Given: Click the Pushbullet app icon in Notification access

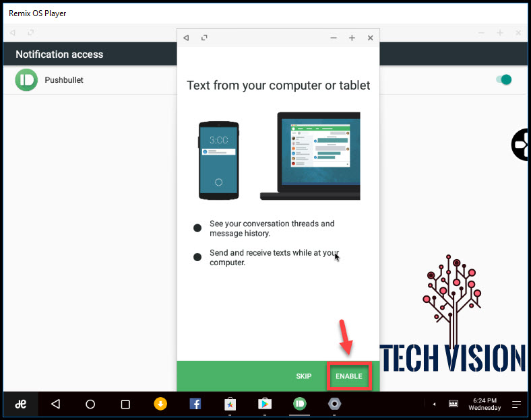Looking at the screenshot, I should [x=26, y=80].
